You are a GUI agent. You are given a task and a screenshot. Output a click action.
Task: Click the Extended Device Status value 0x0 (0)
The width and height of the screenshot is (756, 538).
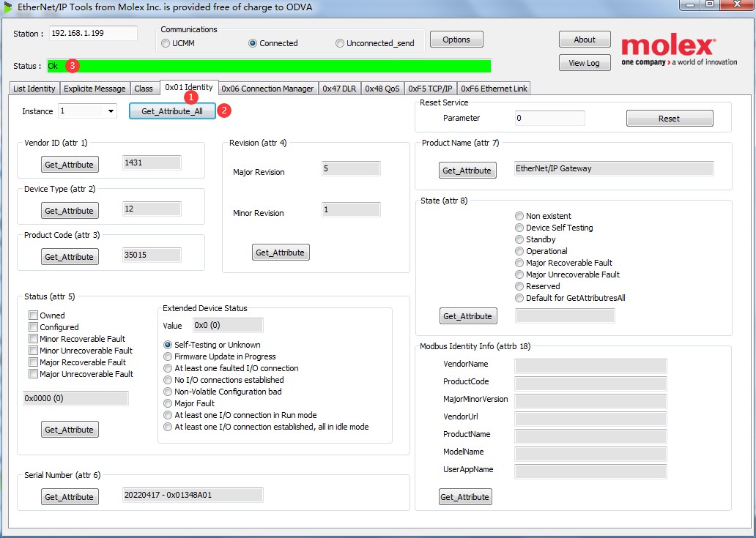click(228, 325)
